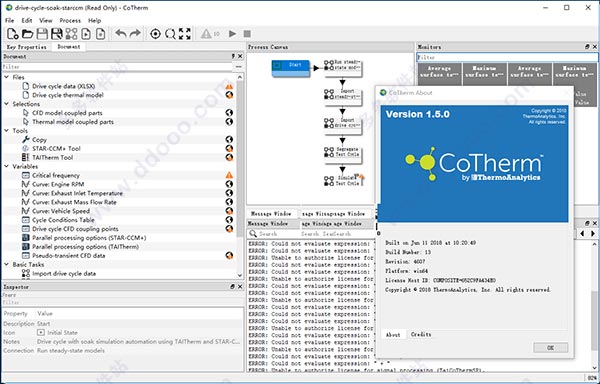Viewport: 600px width, 384px height.
Task: Open the Credits tab in About dialog
Action: pos(421,334)
